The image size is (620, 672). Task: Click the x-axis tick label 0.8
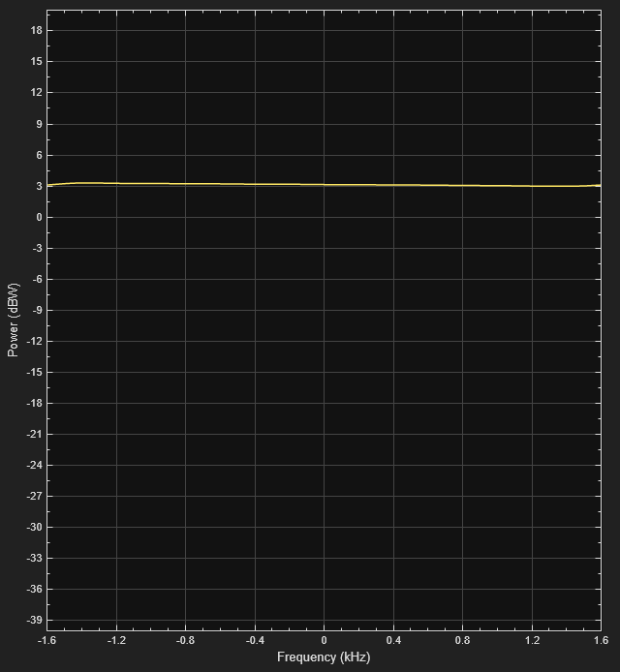point(463,640)
